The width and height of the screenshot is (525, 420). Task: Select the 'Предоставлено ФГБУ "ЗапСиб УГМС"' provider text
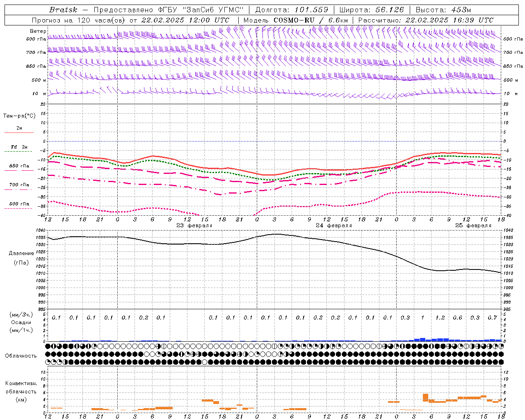(x=169, y=10)
